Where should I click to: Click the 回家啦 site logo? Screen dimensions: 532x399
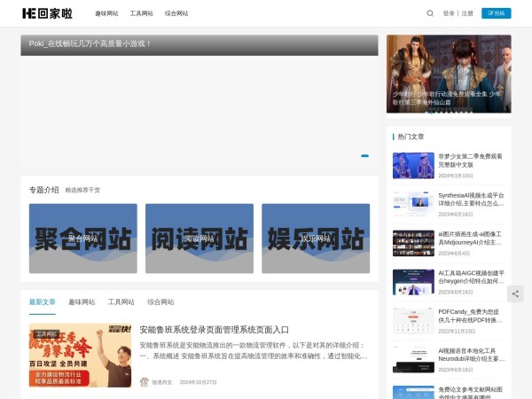pyautogui.click(x=47, y=13)
